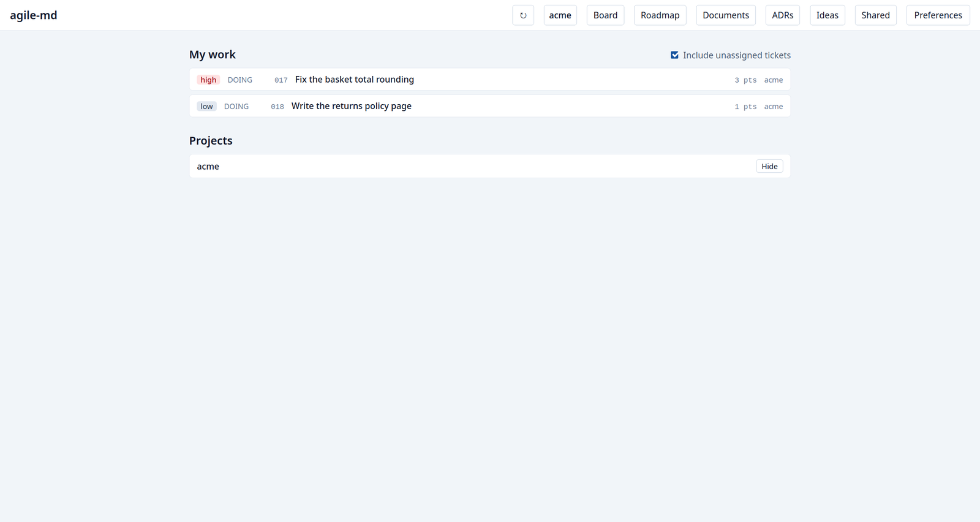Open the acme project selector
Screen dimensions: 980x522
[x=560, y=15]
